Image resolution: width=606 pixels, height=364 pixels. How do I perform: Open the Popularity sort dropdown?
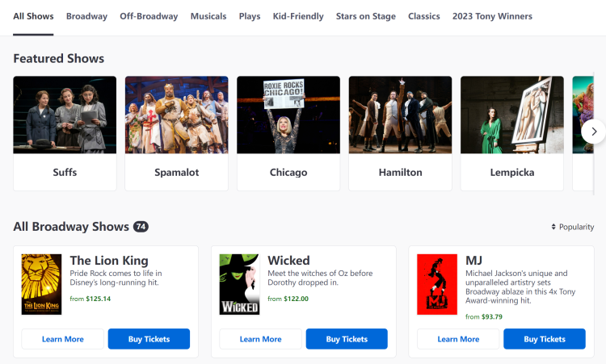pyautogui.click(x=572, y=227)
